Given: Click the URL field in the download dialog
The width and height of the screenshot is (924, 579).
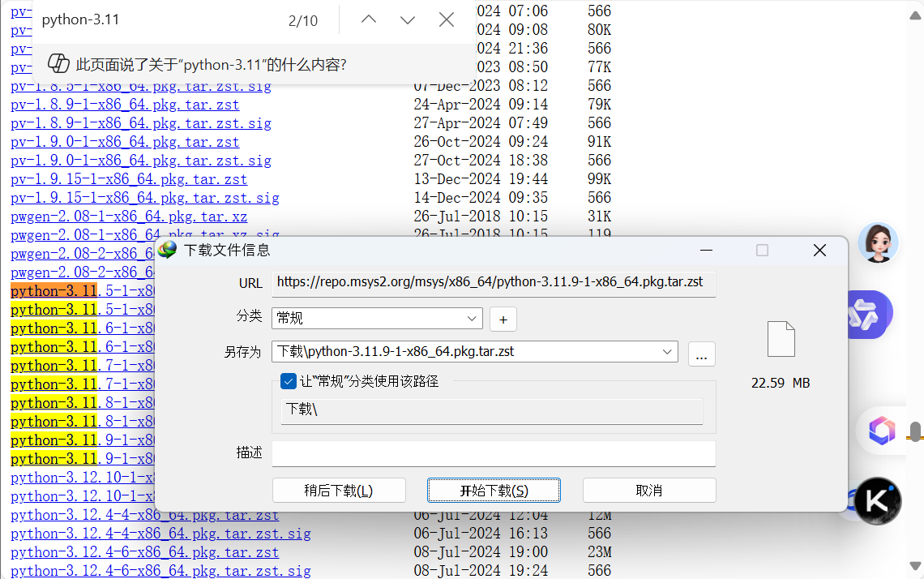Looking at the screenshot, I should [x=494, y=283].
